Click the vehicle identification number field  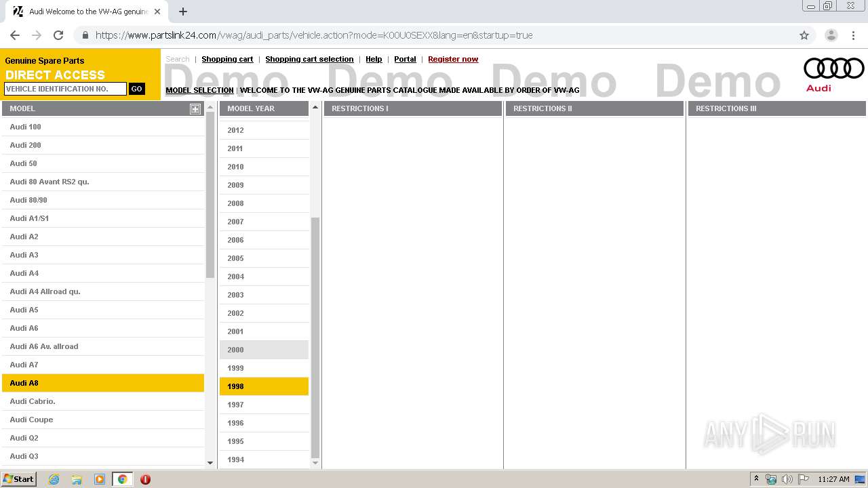[65, 89]
